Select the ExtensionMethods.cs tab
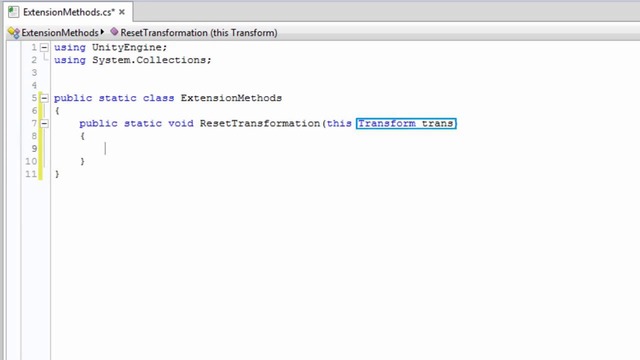The width and height of the screenshot is (640, 360). 69,12
